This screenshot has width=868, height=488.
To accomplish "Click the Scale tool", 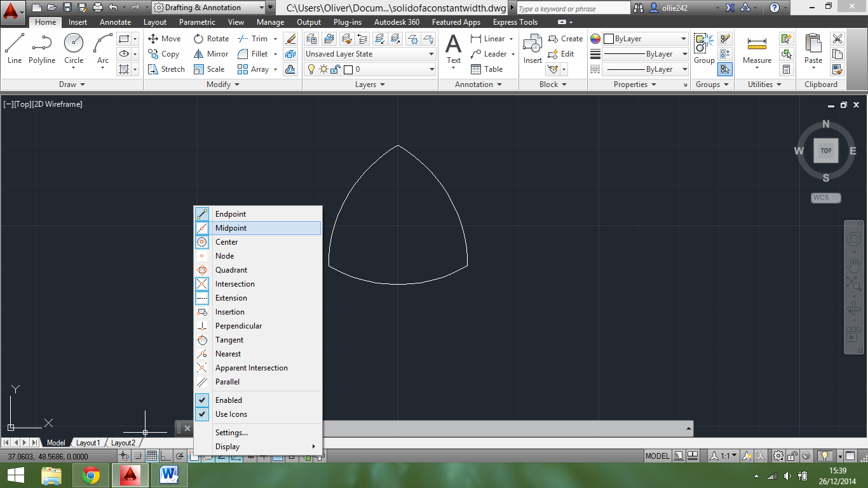I will [209, 69].
